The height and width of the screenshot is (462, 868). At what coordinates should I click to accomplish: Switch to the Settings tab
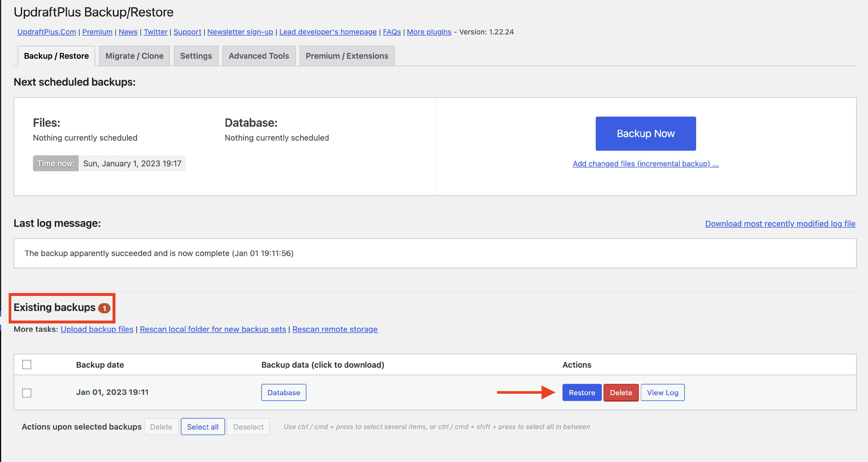pyautogui.click(x=196, y=56)
